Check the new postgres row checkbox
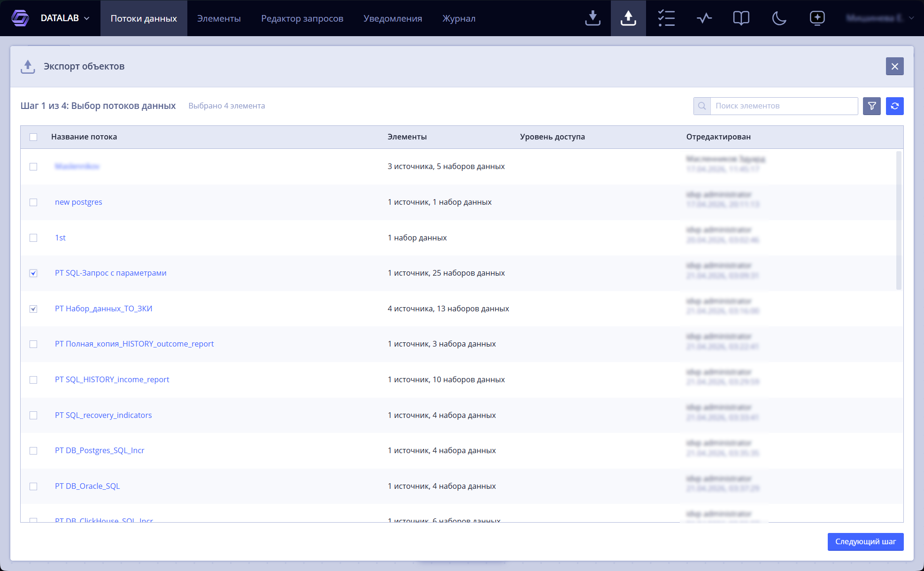 tap(33, 202)
